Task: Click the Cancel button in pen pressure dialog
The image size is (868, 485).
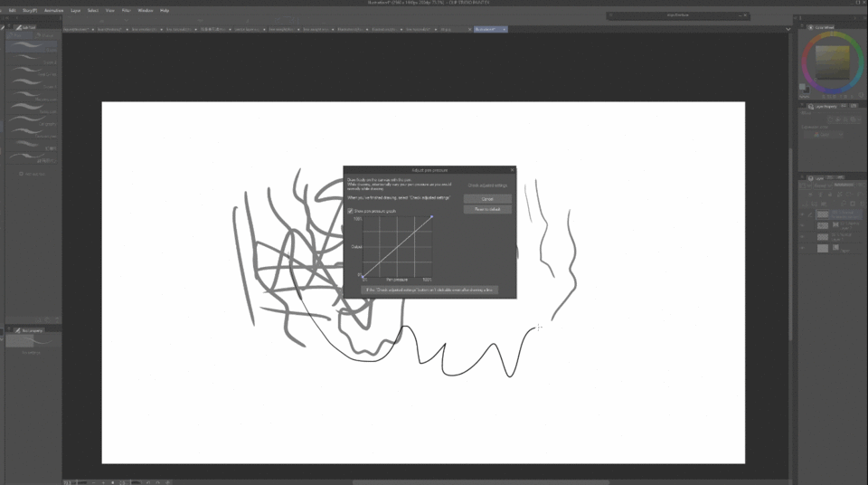Action: 487,199
